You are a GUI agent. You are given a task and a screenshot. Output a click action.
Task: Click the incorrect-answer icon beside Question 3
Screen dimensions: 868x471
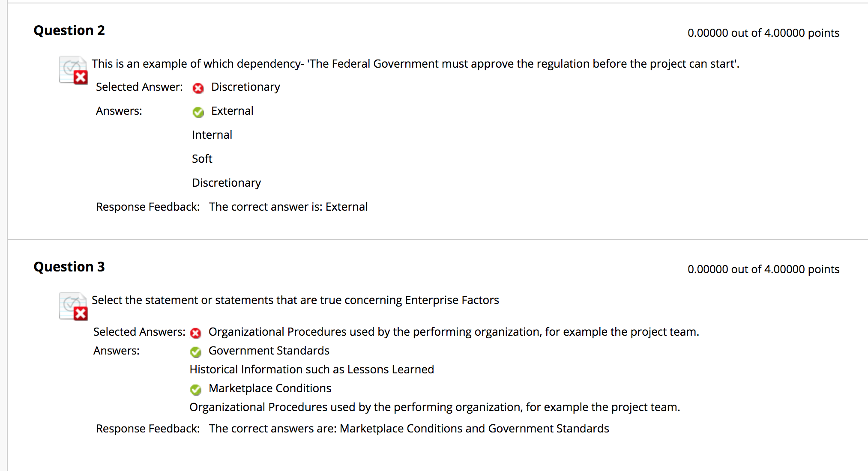point(74,307)
